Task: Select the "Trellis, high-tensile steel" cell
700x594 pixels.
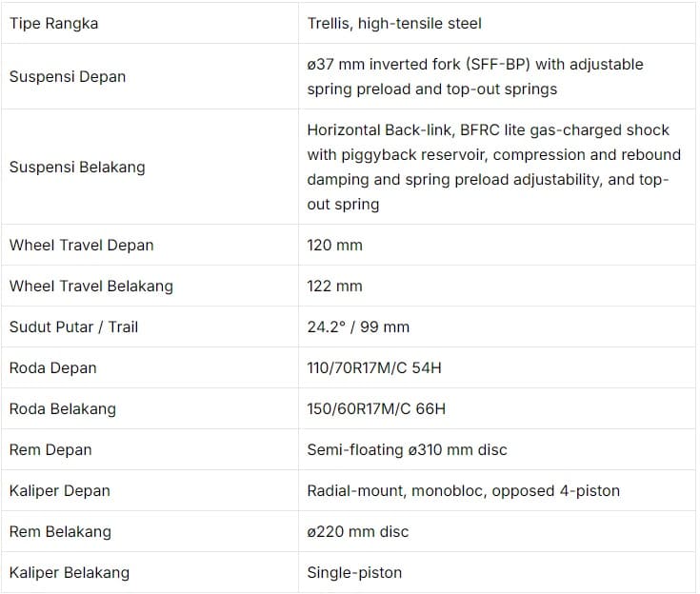Action: tap(394, 23)
